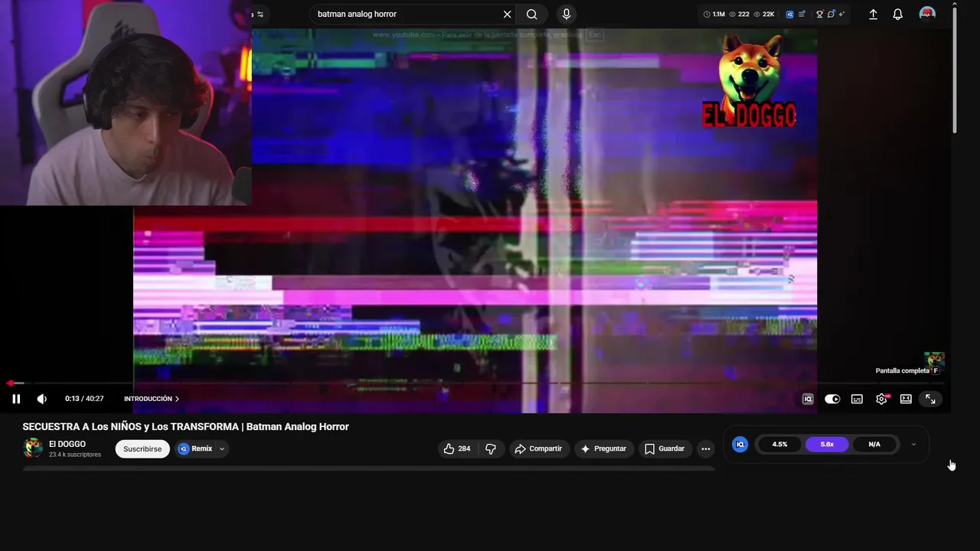Toggle subtitles in the player
The image size is (980, 551).
tap(857, 399)
